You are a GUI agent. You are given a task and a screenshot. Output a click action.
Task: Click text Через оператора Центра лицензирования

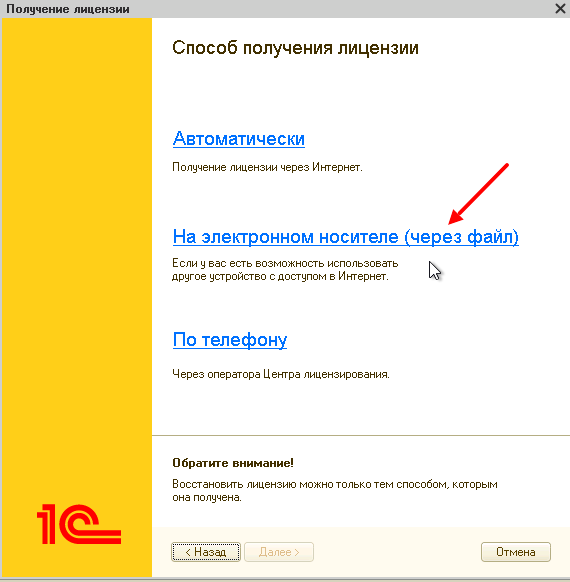281,374
